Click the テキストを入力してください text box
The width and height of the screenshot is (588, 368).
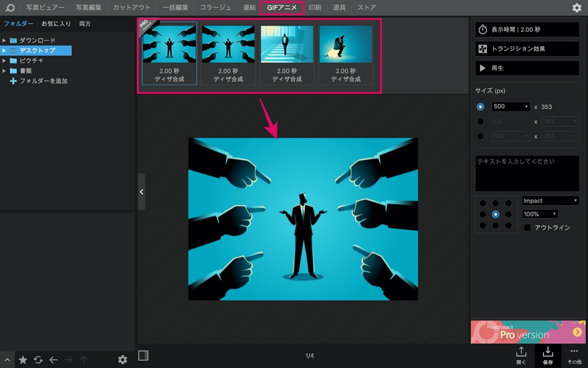[x=527, y=173]
